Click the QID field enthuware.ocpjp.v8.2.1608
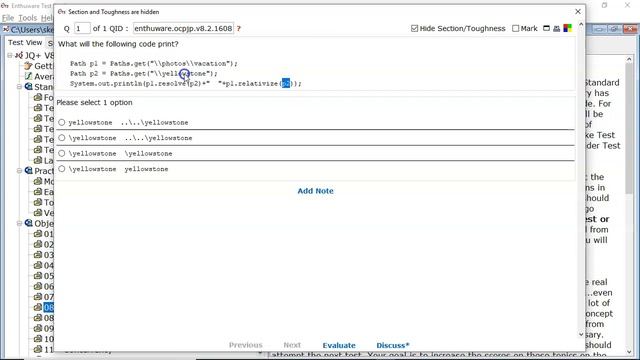Screen dimensions: 640x360 tap(183, 29)
